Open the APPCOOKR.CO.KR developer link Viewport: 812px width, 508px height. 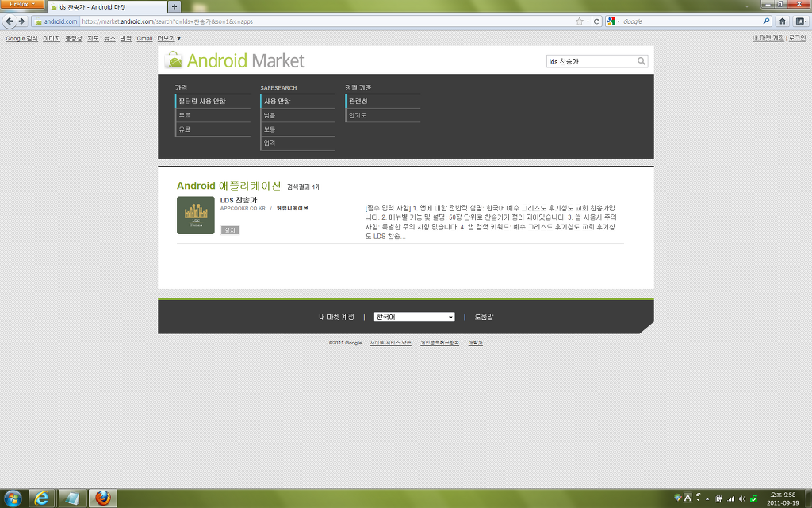pos(243,209)
